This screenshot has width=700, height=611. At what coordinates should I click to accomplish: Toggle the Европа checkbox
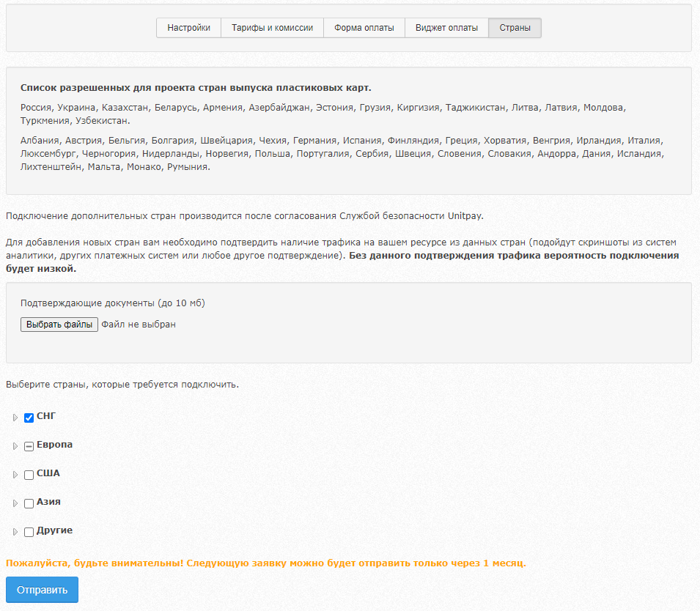(29, 446)
